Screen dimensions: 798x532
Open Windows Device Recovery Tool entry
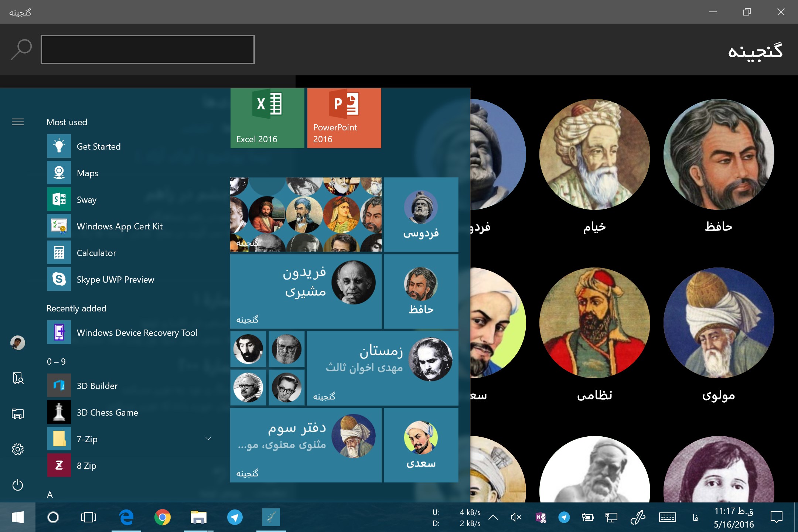137,333
